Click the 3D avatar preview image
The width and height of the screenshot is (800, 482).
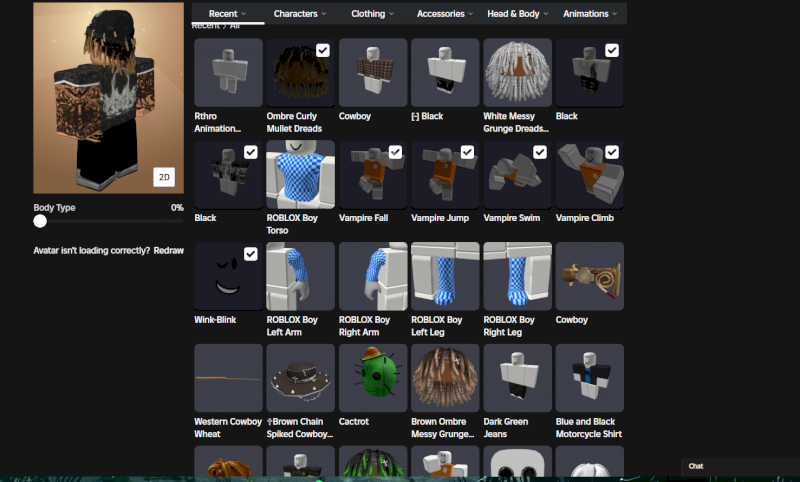pyautogui.click(x=108, y=98)
